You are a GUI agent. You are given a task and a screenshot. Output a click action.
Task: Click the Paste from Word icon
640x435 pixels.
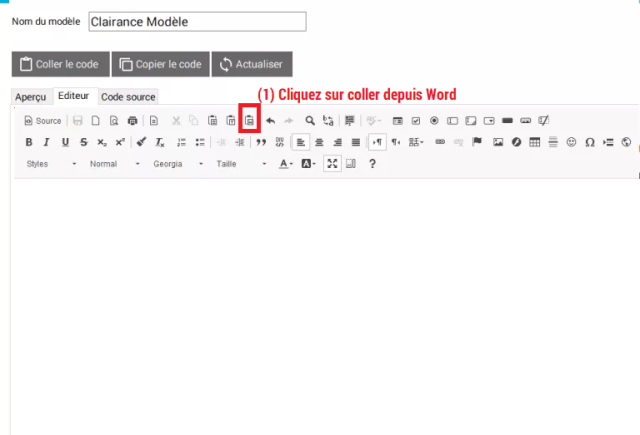[249, 120]
